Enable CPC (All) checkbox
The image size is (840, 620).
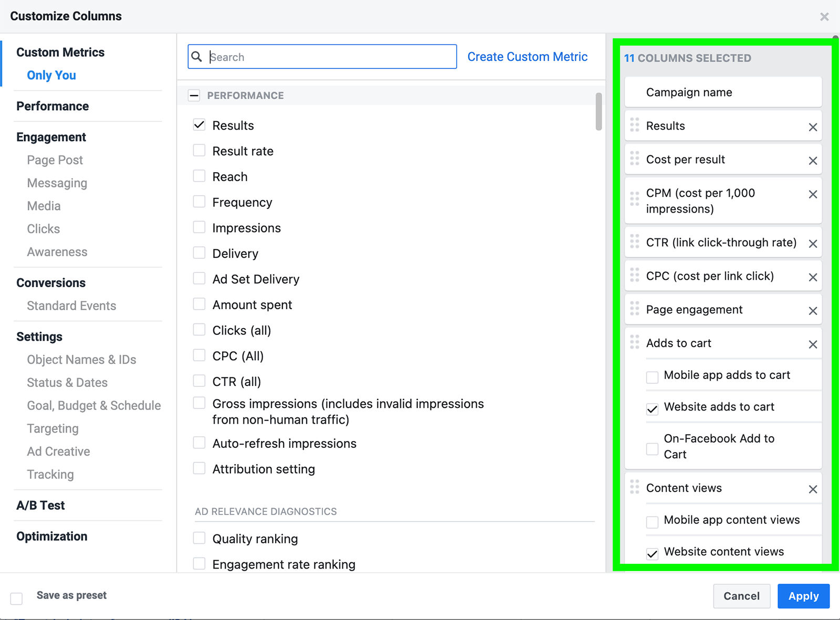point(199,355)
